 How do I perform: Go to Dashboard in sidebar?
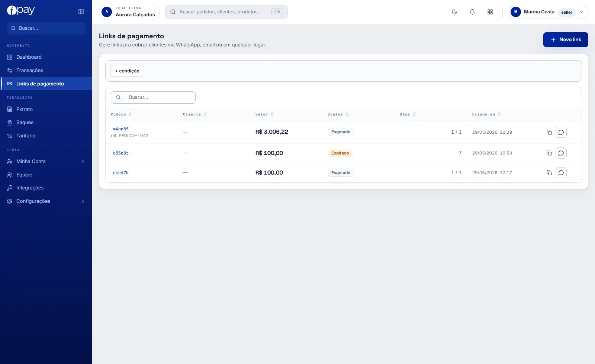46,57
